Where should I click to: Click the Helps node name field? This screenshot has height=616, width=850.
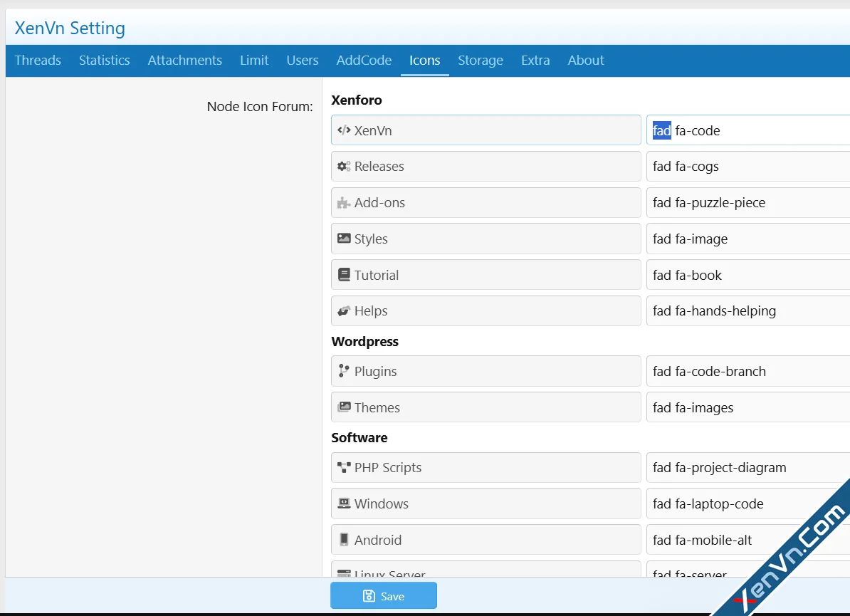[486, 310]
